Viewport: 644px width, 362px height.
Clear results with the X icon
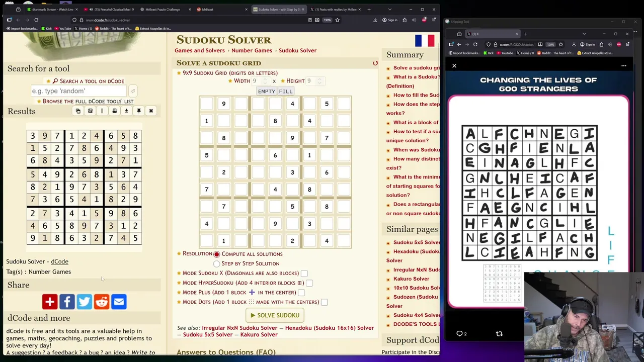tap(151, 111)
